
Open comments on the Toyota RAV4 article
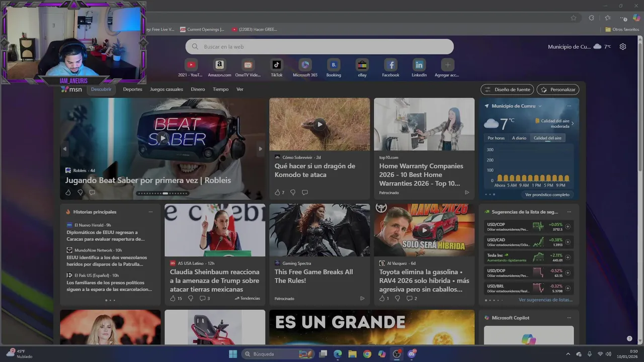point(412,299)
